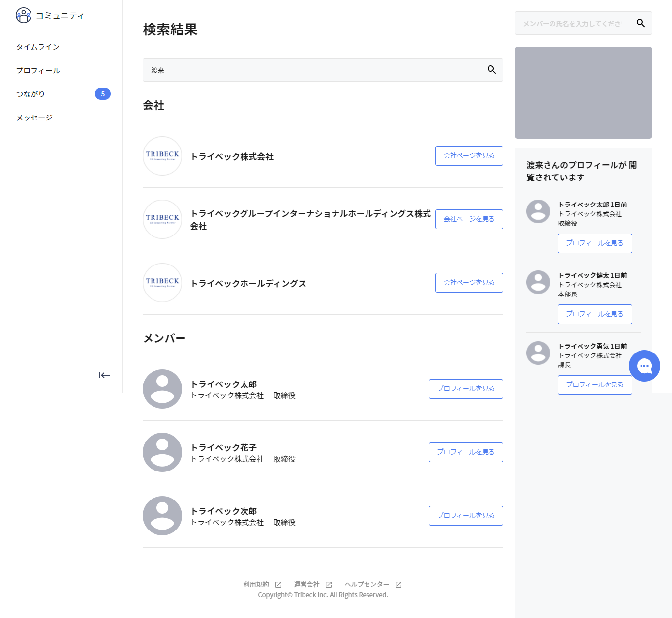This screenshot has width=672, height=618.
Task: Click member name トライベック花子
Action: [224, 448]
